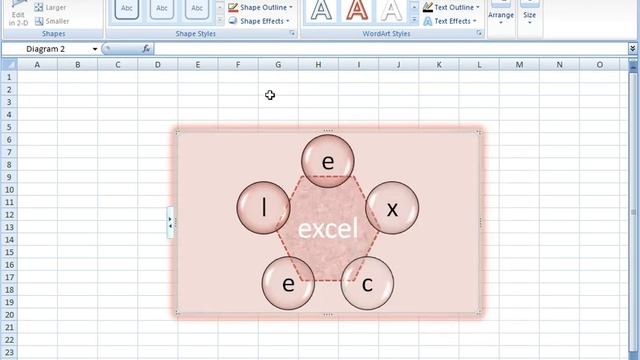Viewport: 640px width, 360px height.
Task: Select column A header
Action: 37,64
